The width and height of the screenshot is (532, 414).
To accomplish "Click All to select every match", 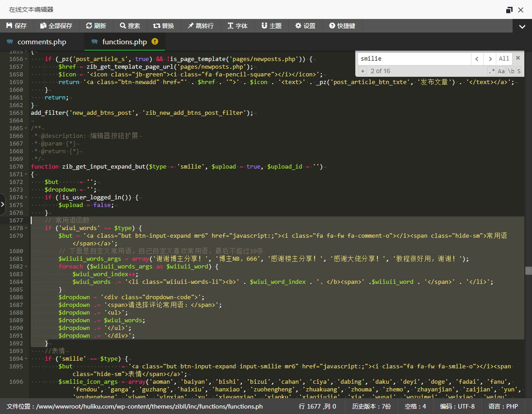I will [504, 58].
